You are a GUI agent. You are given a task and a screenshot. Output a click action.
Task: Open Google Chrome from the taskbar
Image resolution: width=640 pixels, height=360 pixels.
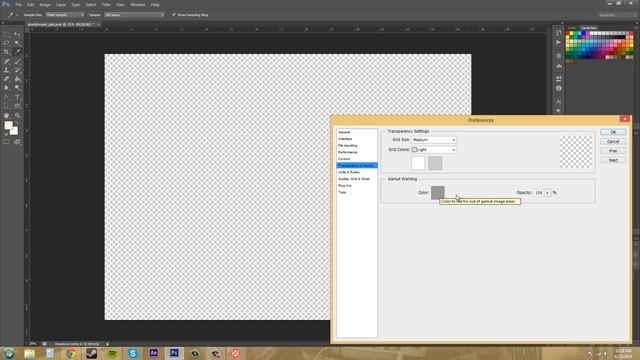(71, 353)
